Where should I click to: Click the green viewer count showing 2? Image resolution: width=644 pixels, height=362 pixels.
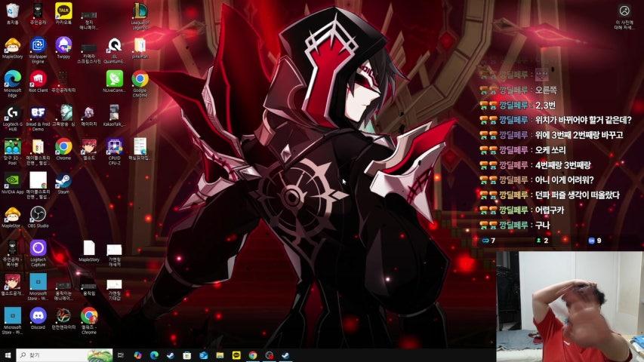click(x=543, y=241)
